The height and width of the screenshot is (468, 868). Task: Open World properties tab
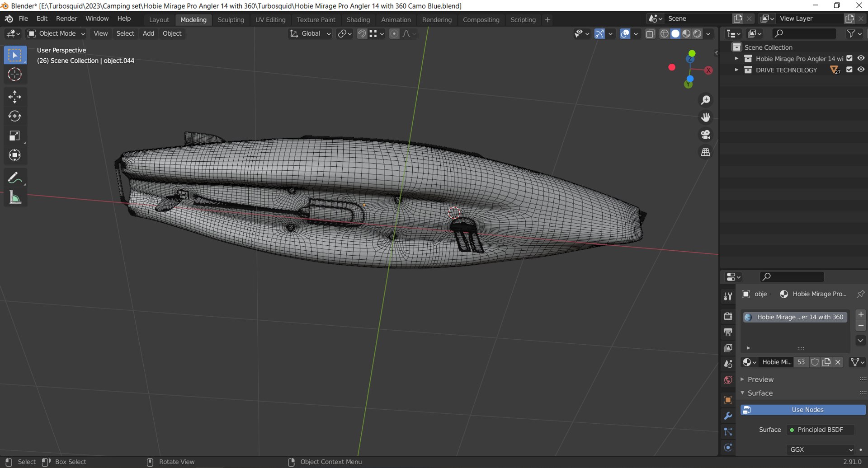(728, 380)
